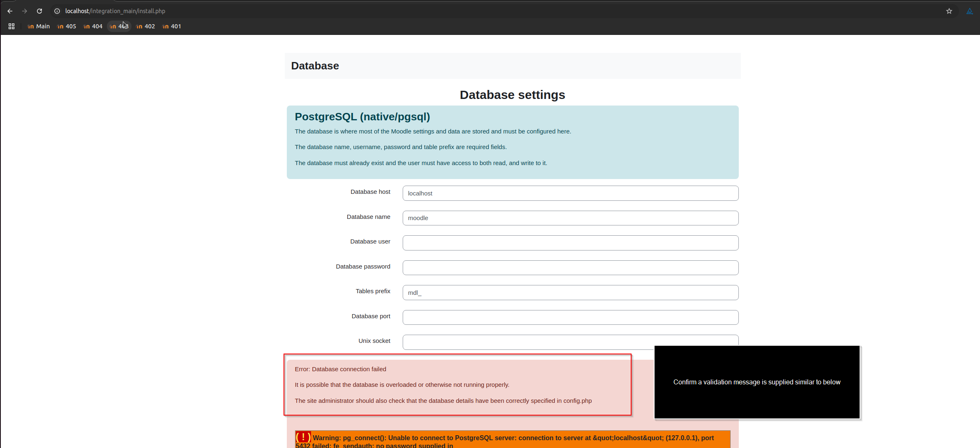Bookmark this page with the star icon
980x448 pixels.
point(949,11)
